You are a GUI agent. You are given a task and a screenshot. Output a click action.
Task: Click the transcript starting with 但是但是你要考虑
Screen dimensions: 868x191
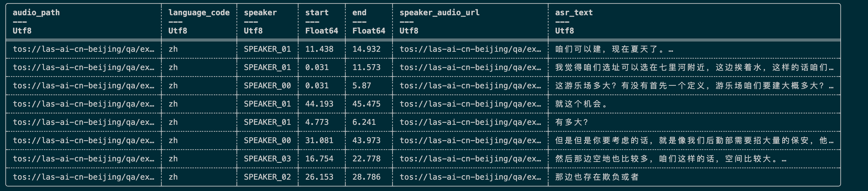(x=694, y=141)
